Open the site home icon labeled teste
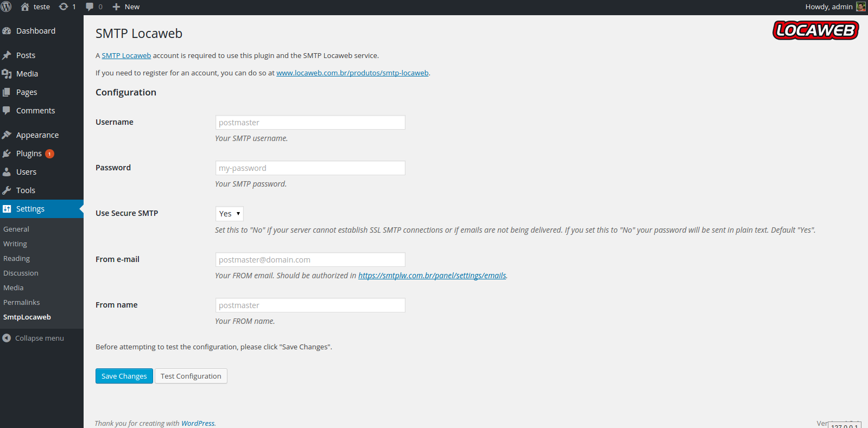The image size is (868, 428). 25,7
